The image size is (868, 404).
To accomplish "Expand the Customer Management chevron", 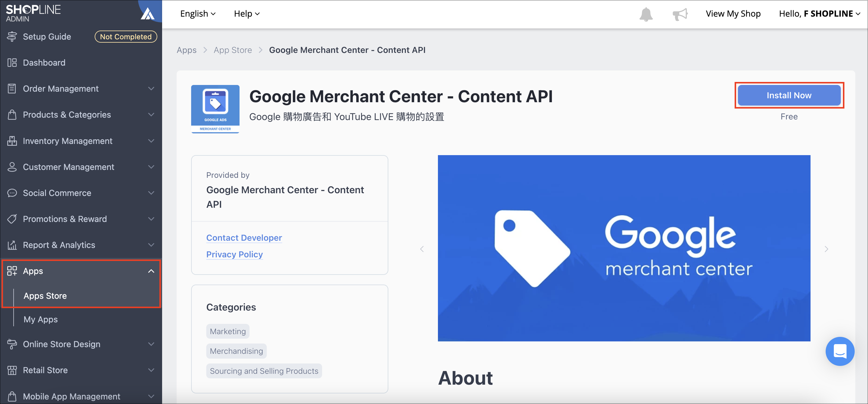I will (x=151, y=167).
